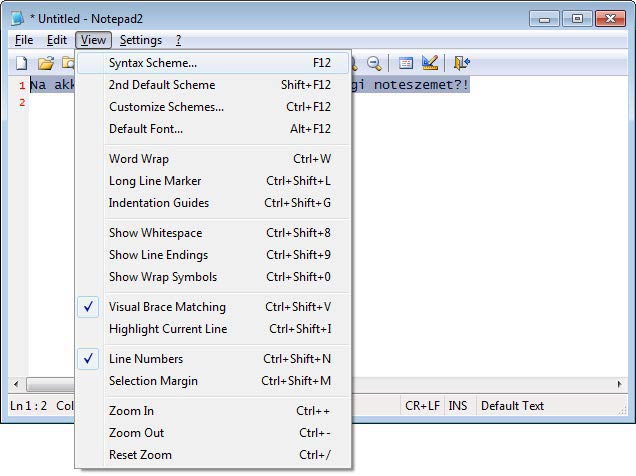Select 2nd Default Scheme

click(213, 85)
